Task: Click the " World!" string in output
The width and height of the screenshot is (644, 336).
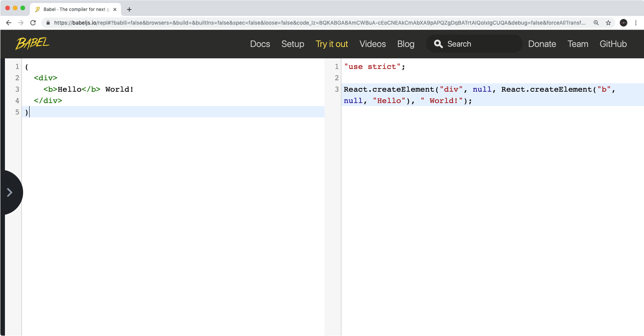Action: click(442, 101)
